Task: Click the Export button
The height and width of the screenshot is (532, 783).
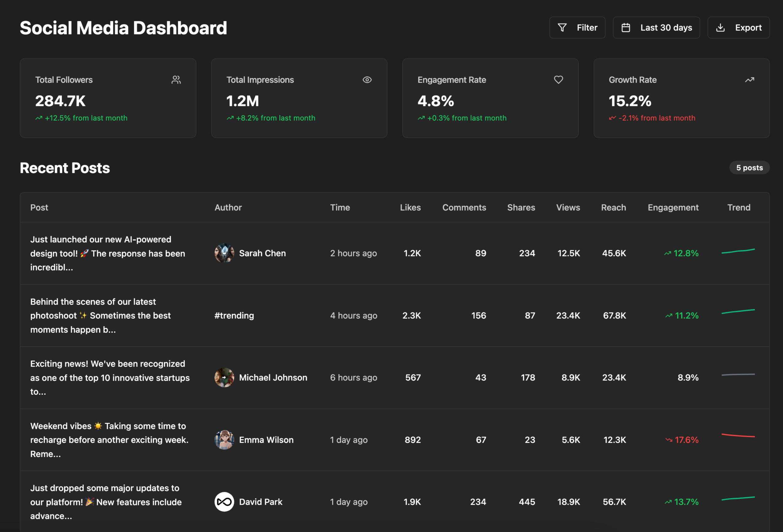Action: [738, 28]
